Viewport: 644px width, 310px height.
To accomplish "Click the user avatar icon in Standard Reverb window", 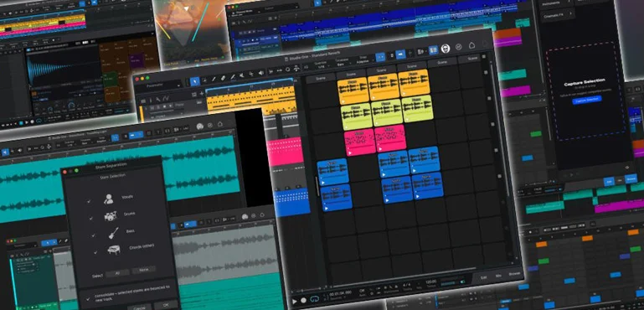I will point(446,49).
